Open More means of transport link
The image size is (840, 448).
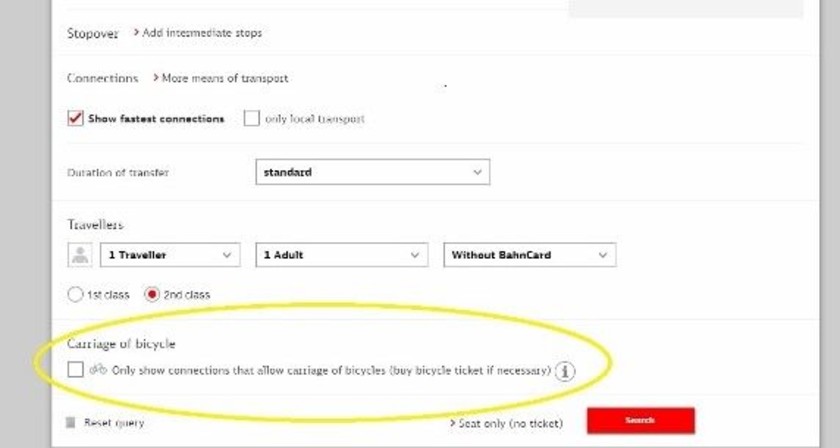click(x=225, y=77)
